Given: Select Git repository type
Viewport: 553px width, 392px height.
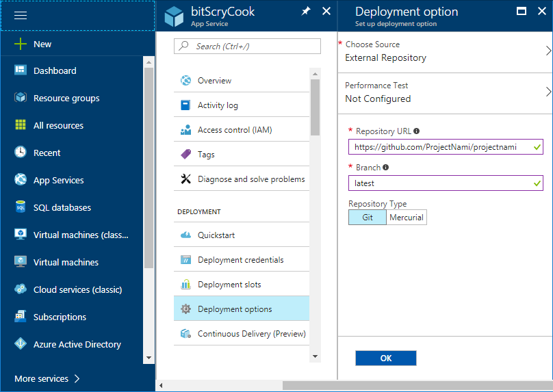Looking at the screenshot, I should pyautogui.click(x=368, y=217).
